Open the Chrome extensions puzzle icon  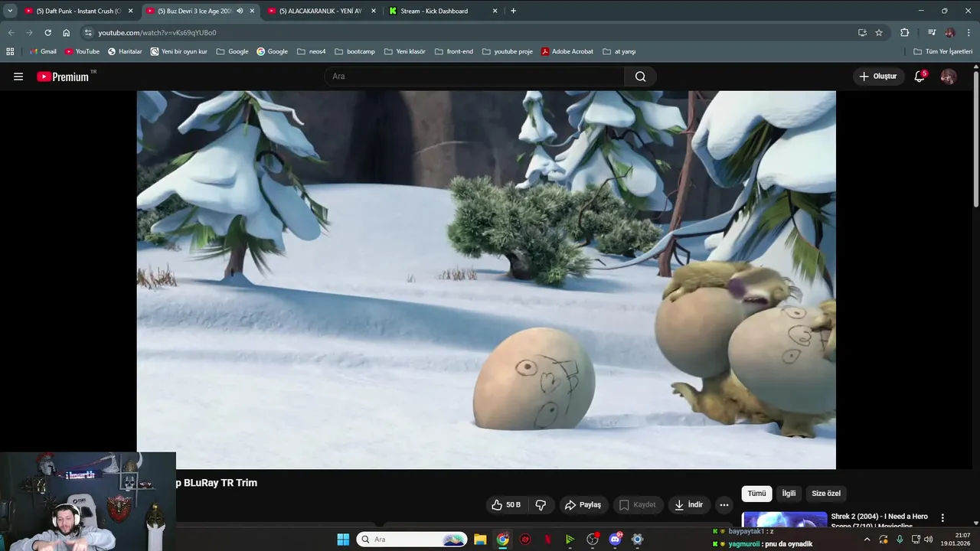click(x=904, y=33)
